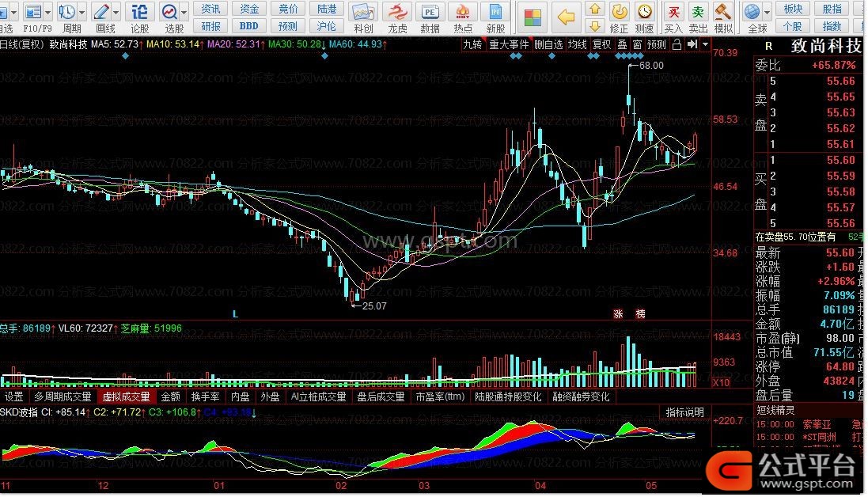This screenshot has width=868, height=497.
Task: Open the 论股 stock discussion icon
Action: pos(139,11)
